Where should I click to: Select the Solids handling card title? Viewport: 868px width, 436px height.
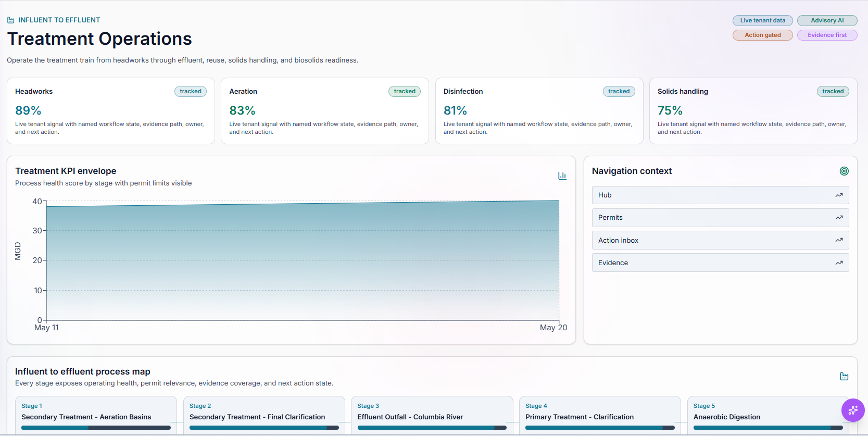(x=683, y=92)
